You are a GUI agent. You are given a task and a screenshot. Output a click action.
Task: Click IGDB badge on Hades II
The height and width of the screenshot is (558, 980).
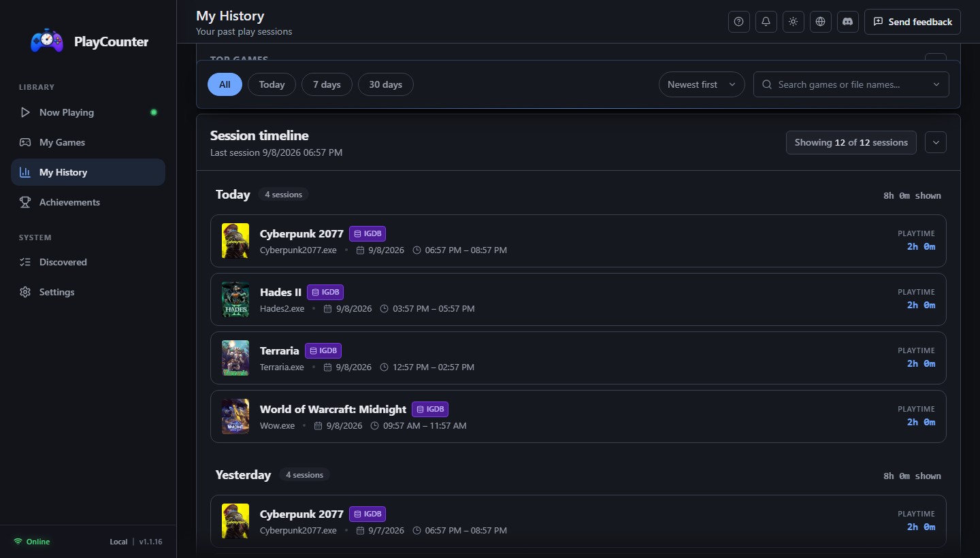[325, 292]
